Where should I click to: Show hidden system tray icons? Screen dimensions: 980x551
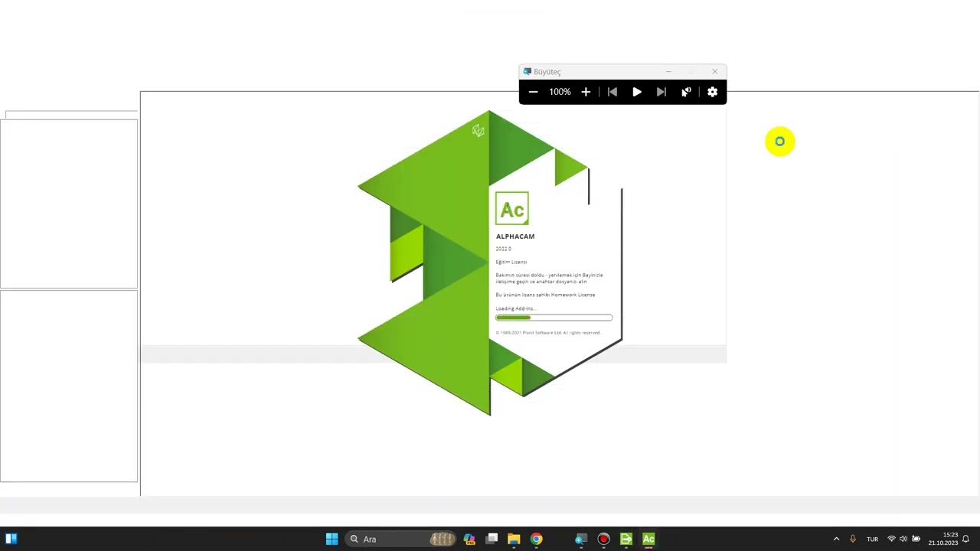click(836, 539)
